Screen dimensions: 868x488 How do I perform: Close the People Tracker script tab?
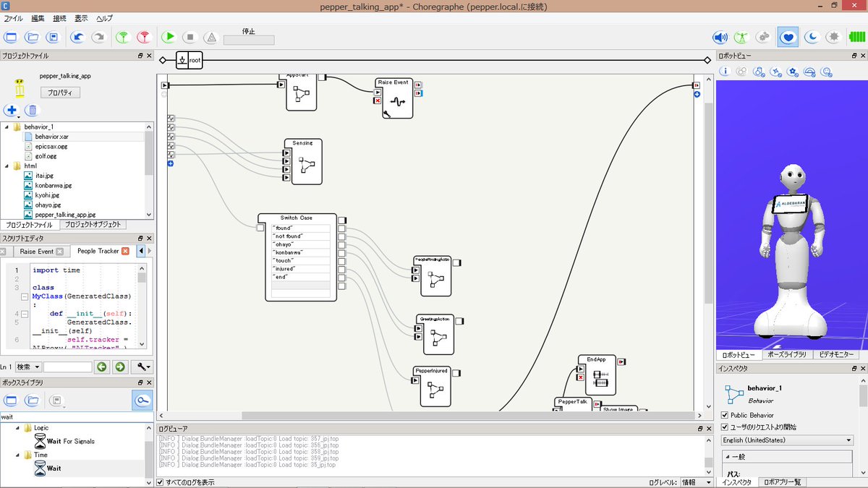tap(126, 252)
